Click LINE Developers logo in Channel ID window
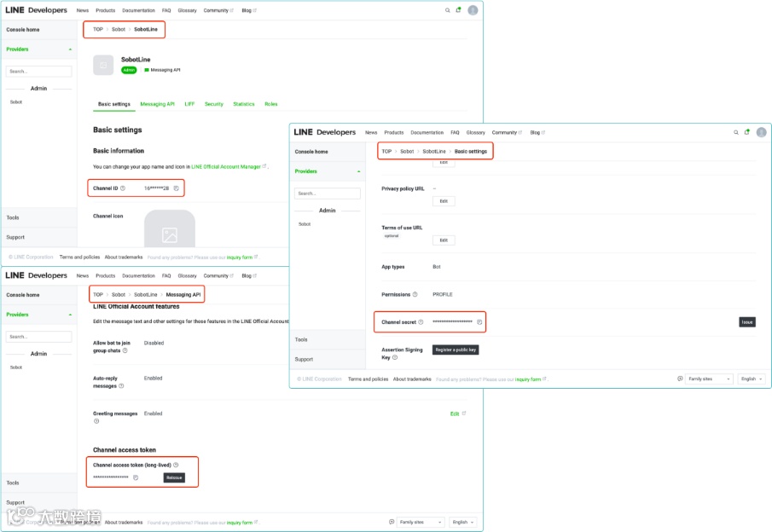772x532 pixels. (36, 10)
